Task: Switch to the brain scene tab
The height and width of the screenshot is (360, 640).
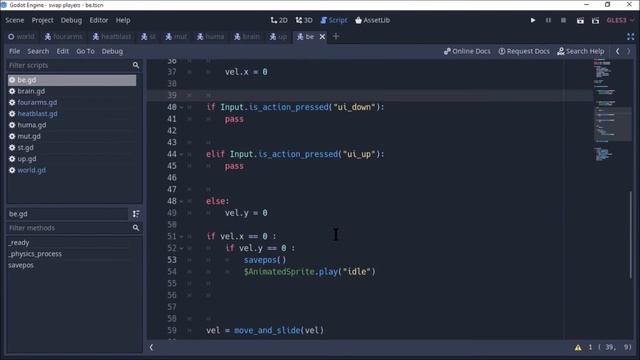Action: 247,36
